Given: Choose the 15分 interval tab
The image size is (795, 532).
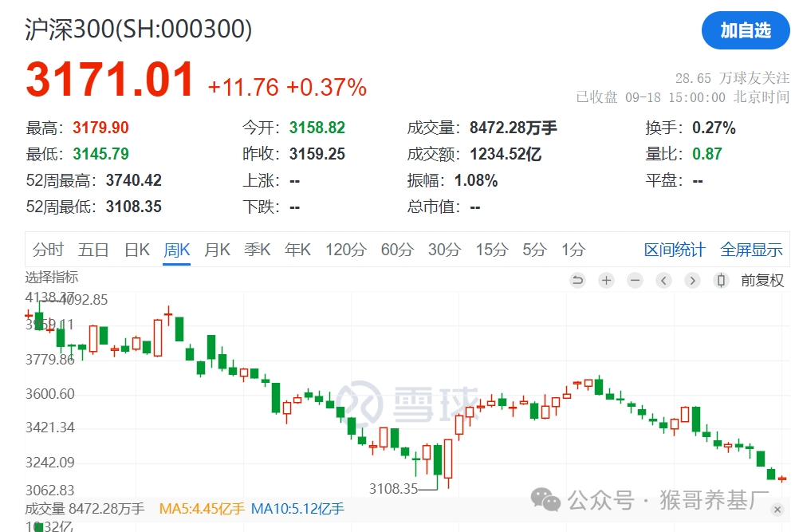Looking at the screenshot, I should point(491,250).
